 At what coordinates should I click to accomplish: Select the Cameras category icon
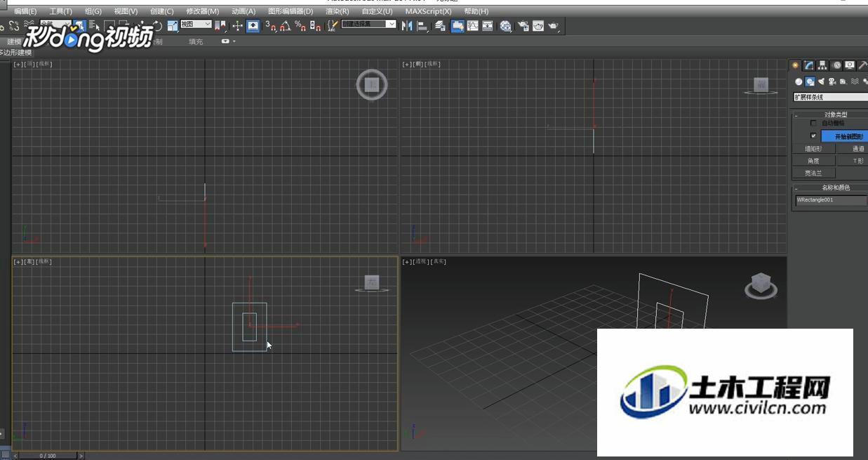coord(832,81)
